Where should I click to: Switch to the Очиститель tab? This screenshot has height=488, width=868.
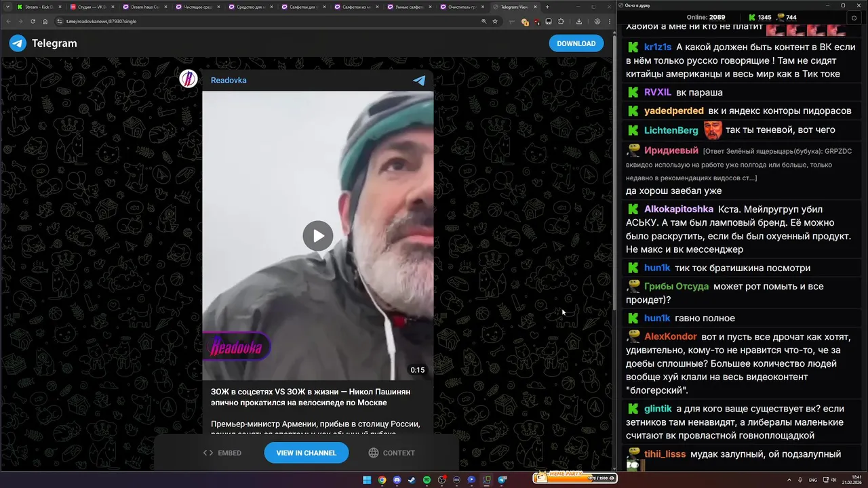(x=462, y=7)
